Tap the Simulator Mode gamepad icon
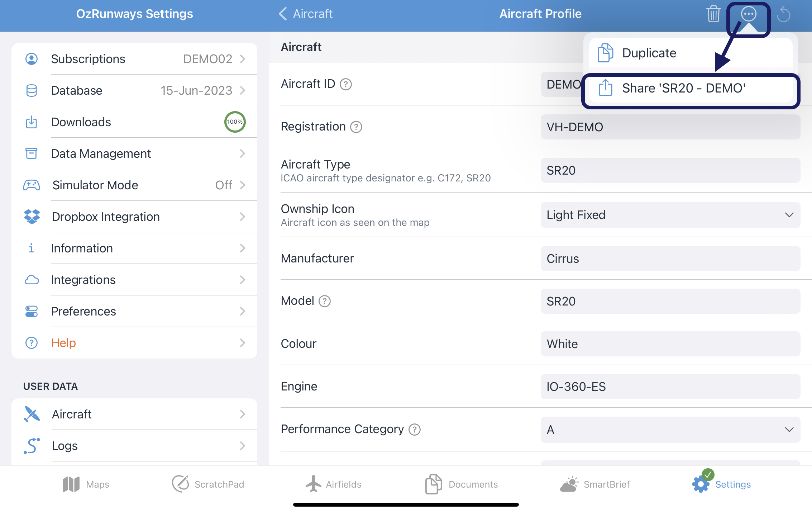The width and height of the screenshot is (812, 512). click(32, 185)
